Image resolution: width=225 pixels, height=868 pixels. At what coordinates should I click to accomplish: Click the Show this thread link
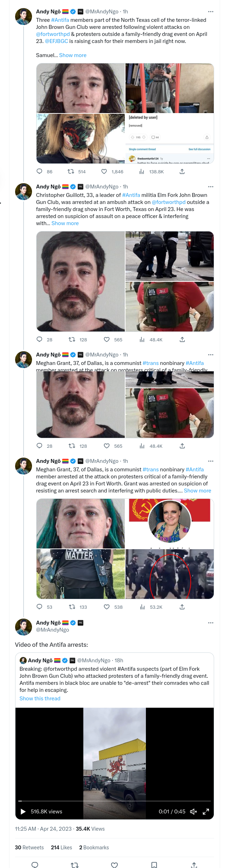point(40,699)
